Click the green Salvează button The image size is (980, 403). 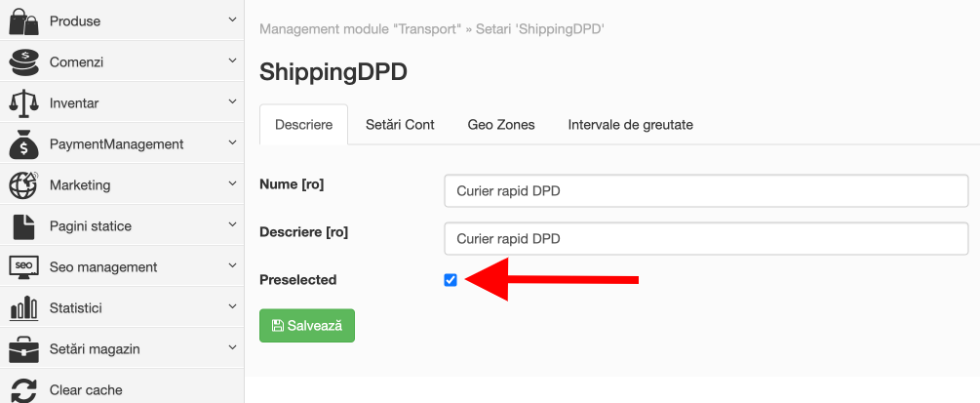pos(307,325)
